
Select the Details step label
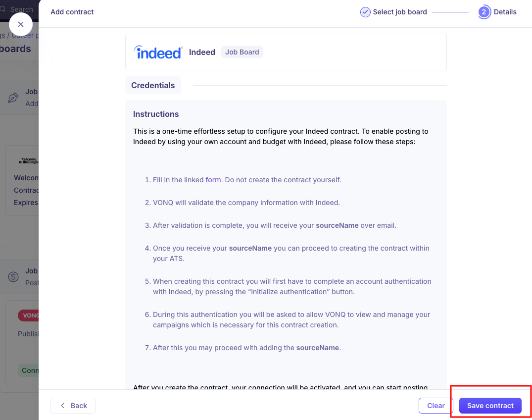505,12
